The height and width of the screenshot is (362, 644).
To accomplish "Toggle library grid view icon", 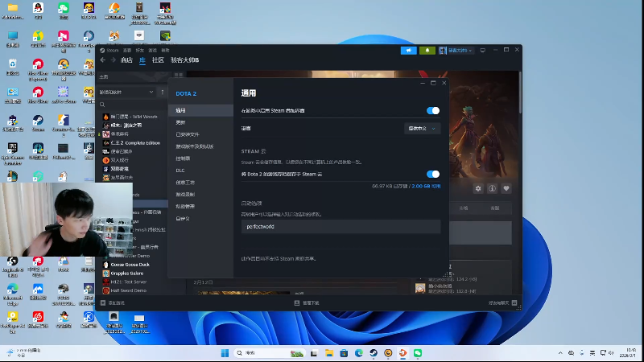I will [x=178, y=75].
